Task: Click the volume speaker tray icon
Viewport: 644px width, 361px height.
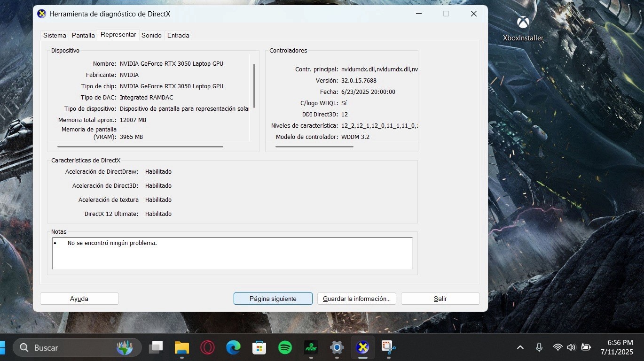Action: 571,347
